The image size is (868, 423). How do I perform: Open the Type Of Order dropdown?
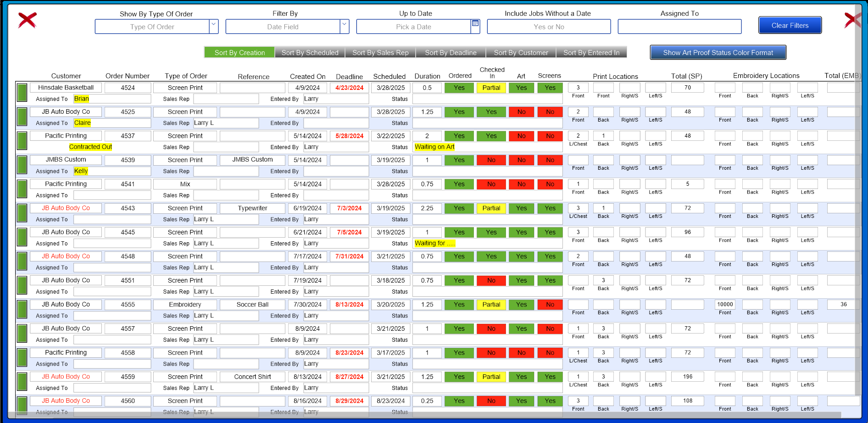[213, 26]
